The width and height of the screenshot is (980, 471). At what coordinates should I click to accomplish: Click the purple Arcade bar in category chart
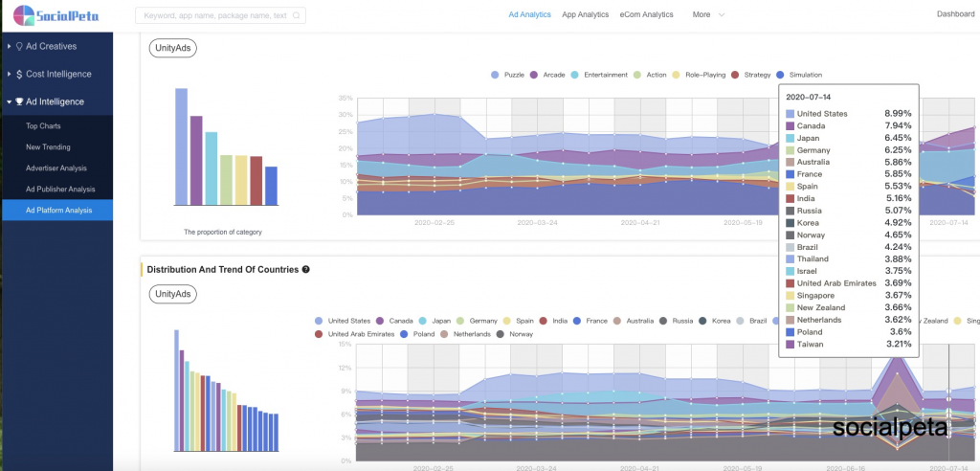point(196,160)
